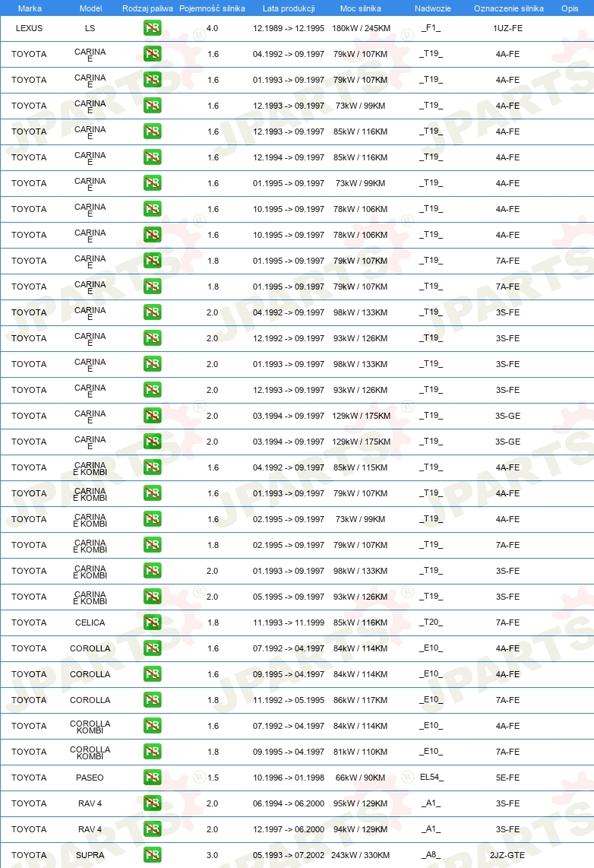Click the Rodzaj paliwa column header
This screenshot has height=868, width=594.
pyautogui.click(x=147, y=8)
